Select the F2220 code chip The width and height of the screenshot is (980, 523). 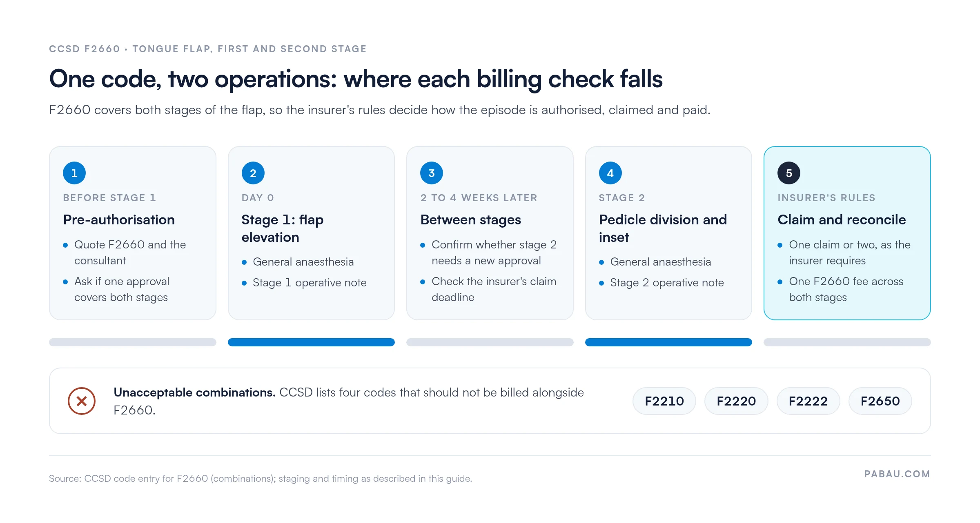point(736,401)
